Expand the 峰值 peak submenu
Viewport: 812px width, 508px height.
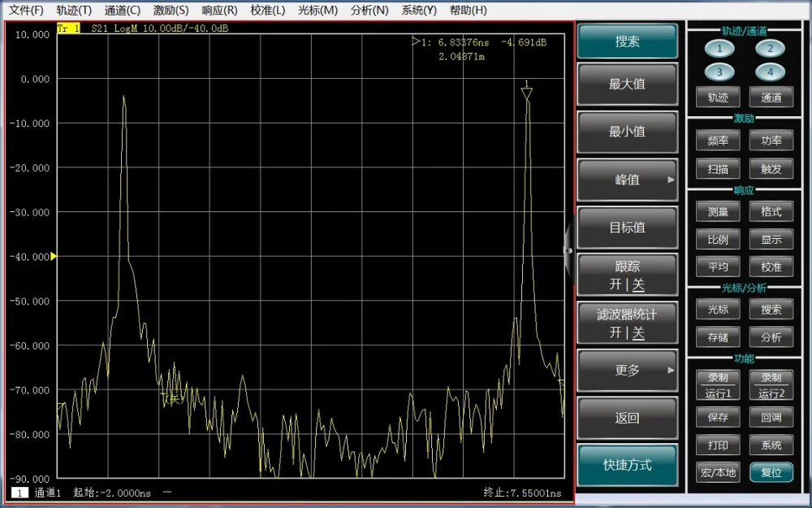click(x=627, y=180)
